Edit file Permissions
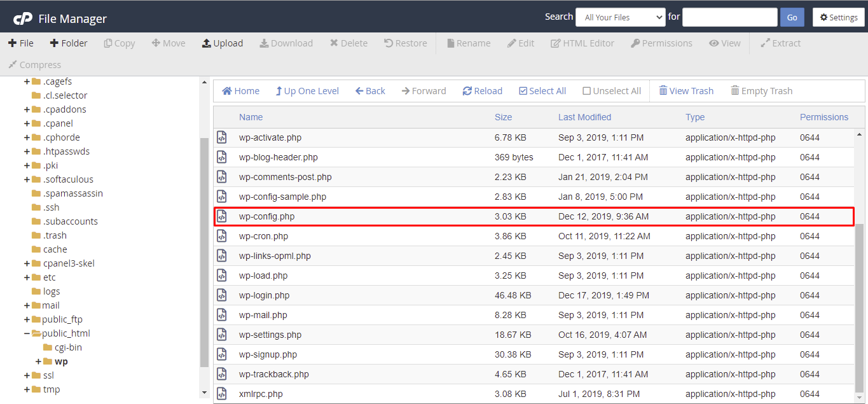Screen dimensions: 868x404 (x=661, y=43)
